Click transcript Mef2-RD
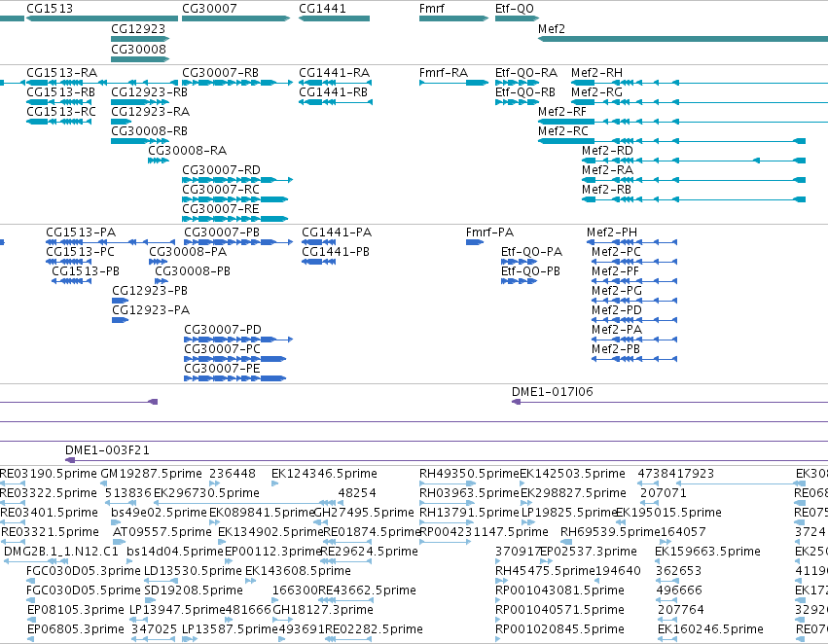 click(607, 151)
